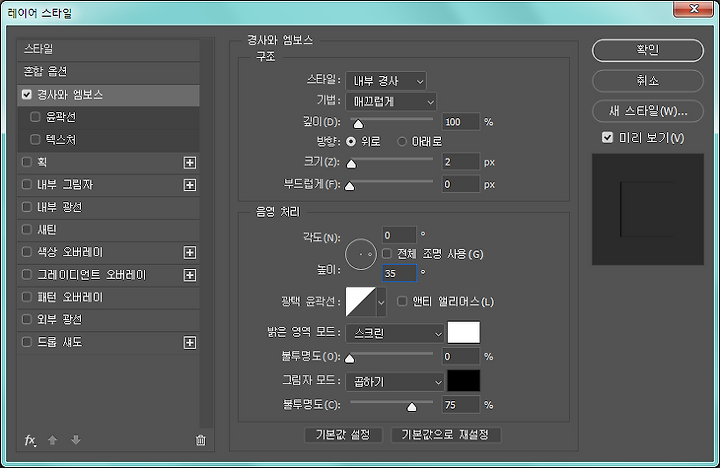Select the 패턴 오버레이 list entry
This screenshot has width=720, height=468.
click(x=108, y=297)
